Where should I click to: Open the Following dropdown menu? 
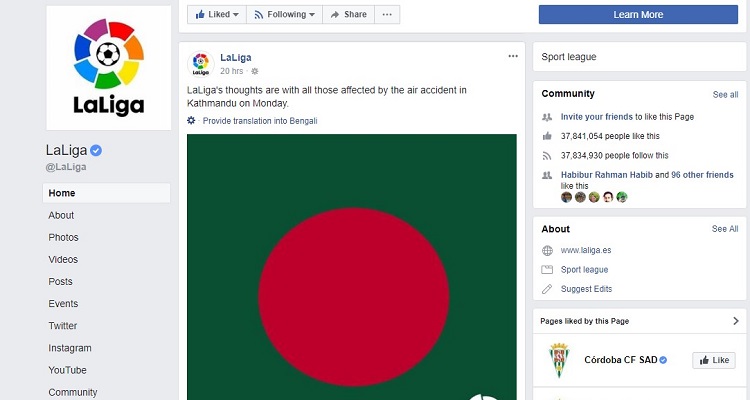pyautogui.click(x=284, y=15)
